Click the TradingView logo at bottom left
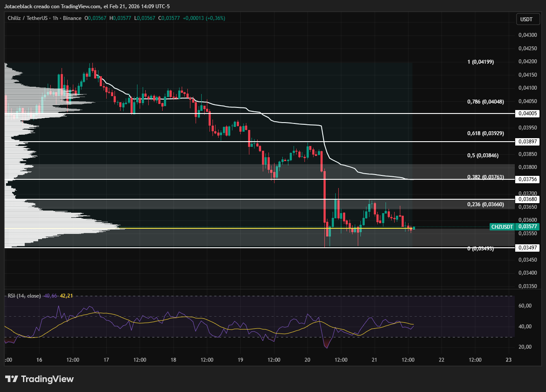546x392 pixels. 39,379
